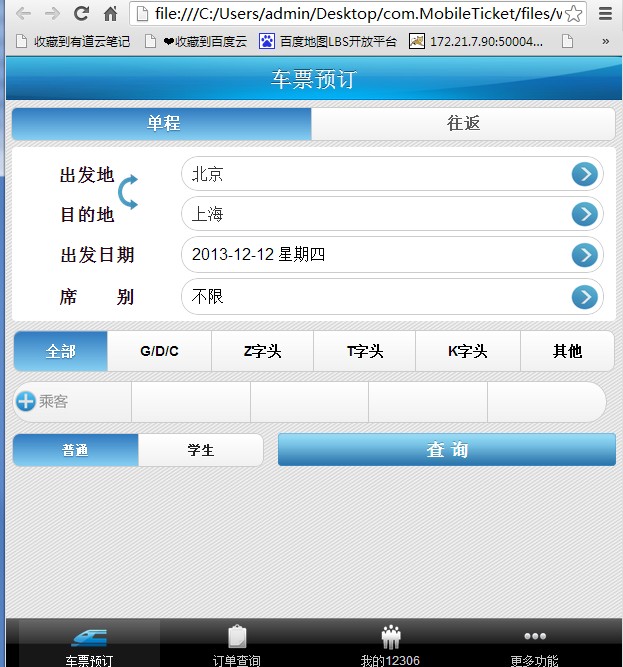Select the T字头 train type filter
The width and height of the screenshot is (623, 667).
point(364,351)
